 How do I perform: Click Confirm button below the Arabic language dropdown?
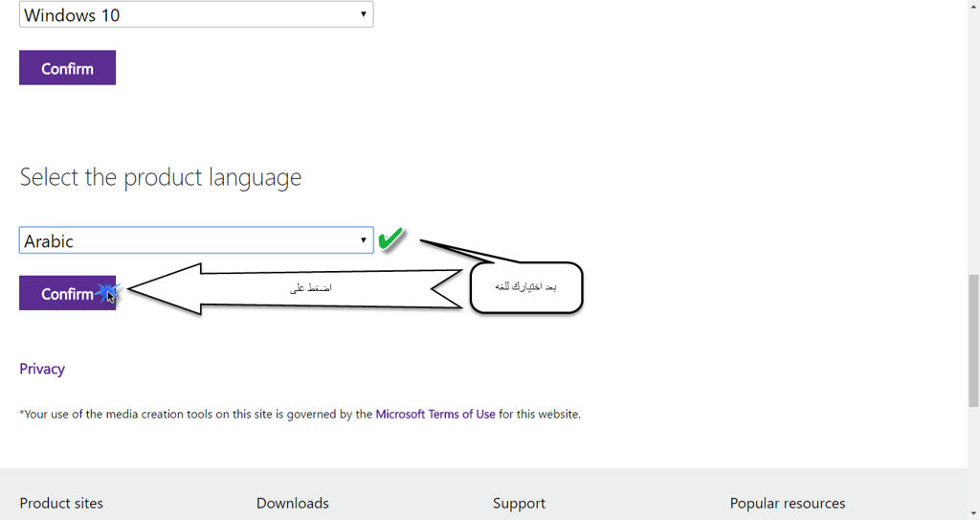[x=68, y=293]
